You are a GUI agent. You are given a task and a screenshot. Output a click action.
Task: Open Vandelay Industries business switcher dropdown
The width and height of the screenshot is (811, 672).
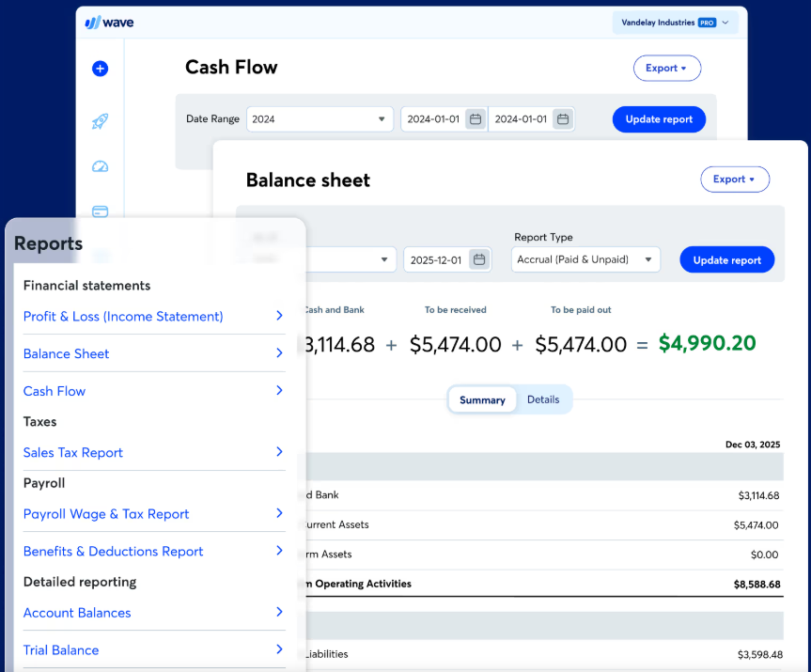[675, 23]
